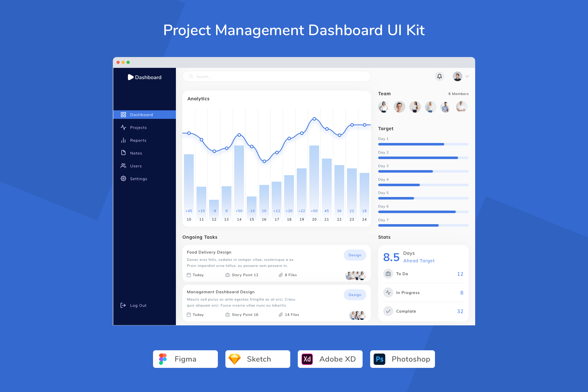Click the first team member avatar
This screenshot has height=392, width=588.
tap(384, 107)
